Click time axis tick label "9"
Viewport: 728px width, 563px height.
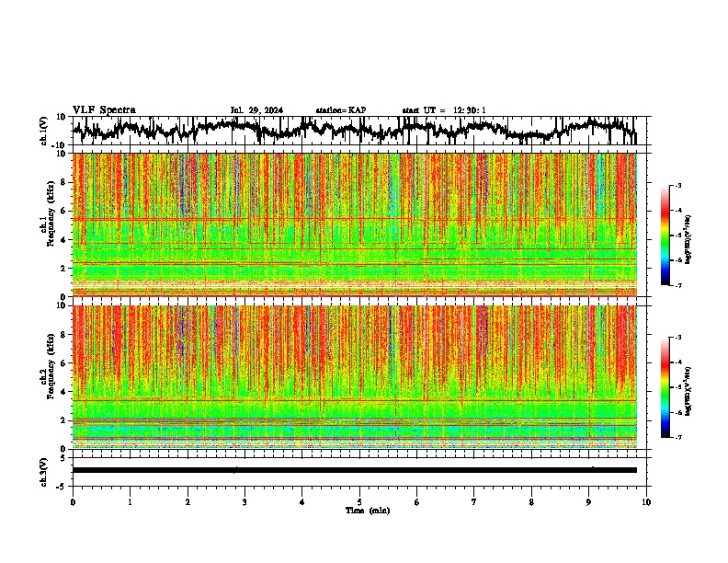click(x=588, y=502)
